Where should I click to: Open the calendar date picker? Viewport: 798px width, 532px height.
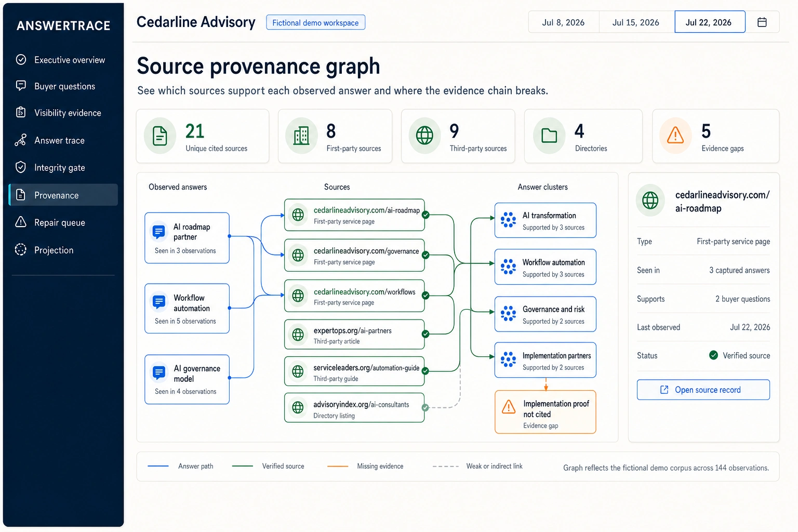click(x=762, y=22)
